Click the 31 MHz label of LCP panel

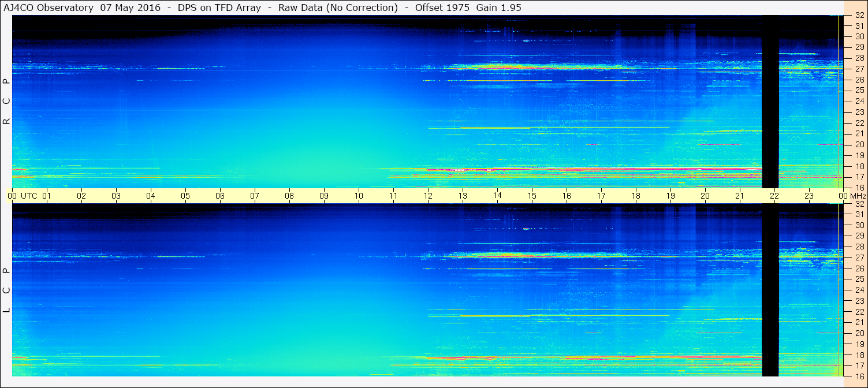click(859, 214)
